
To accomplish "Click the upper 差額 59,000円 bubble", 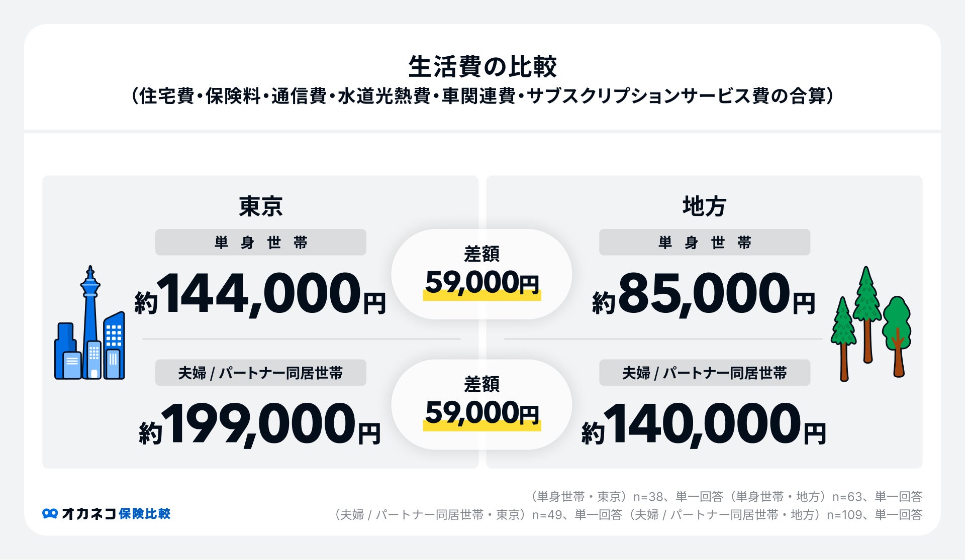I will point(481,274).
